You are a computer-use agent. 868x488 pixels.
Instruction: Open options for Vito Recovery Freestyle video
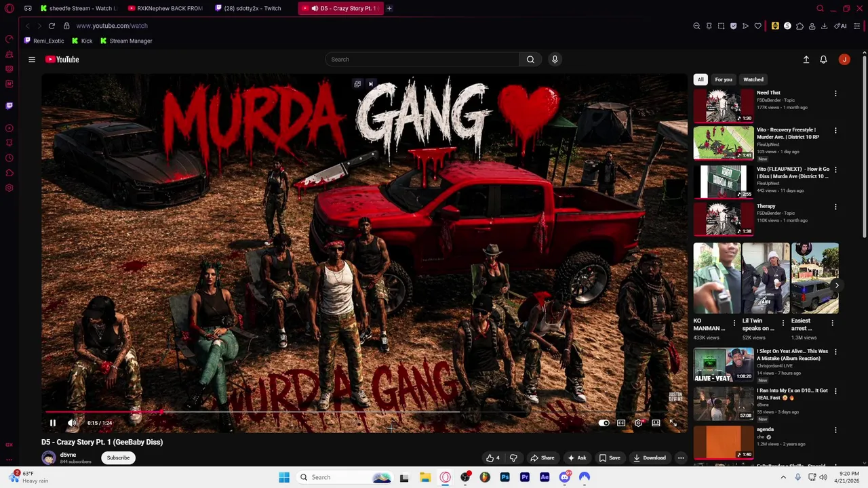coord(835,131)
